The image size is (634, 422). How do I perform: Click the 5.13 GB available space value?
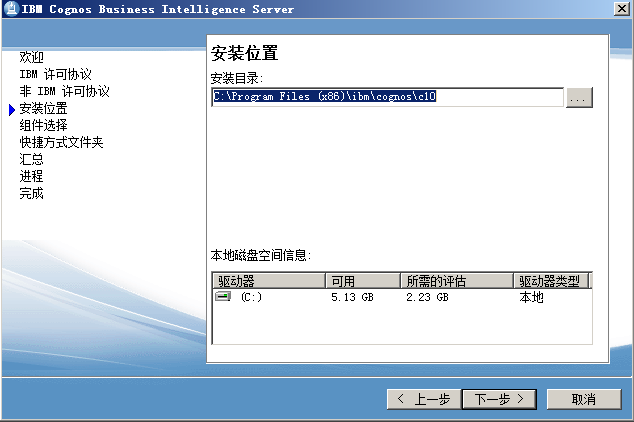pos(352,297)
